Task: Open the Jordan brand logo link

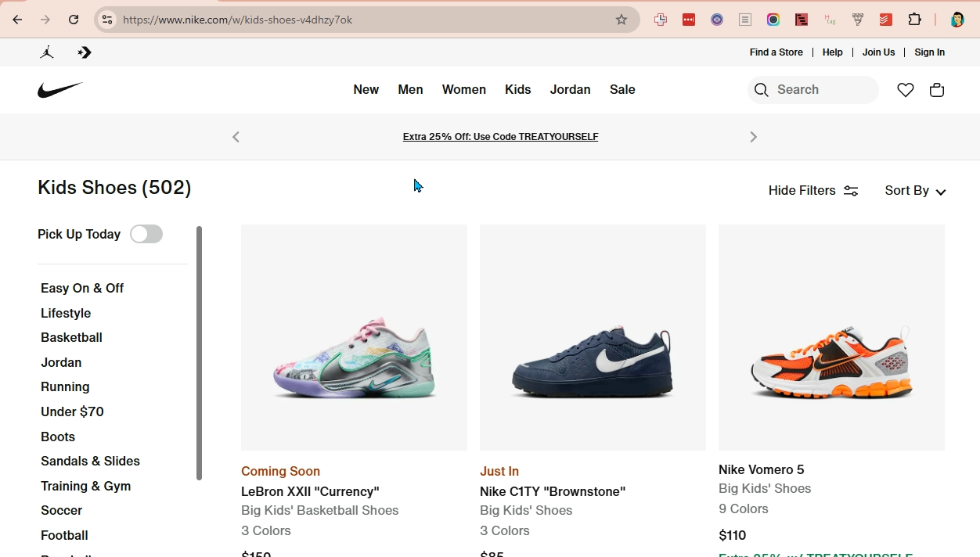Action: click(x=47, y=52)
